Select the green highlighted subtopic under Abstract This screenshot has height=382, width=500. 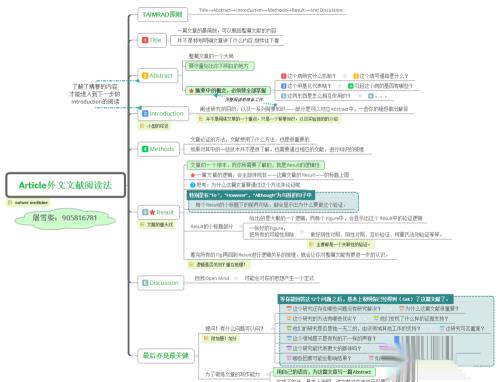click(219, 66)
